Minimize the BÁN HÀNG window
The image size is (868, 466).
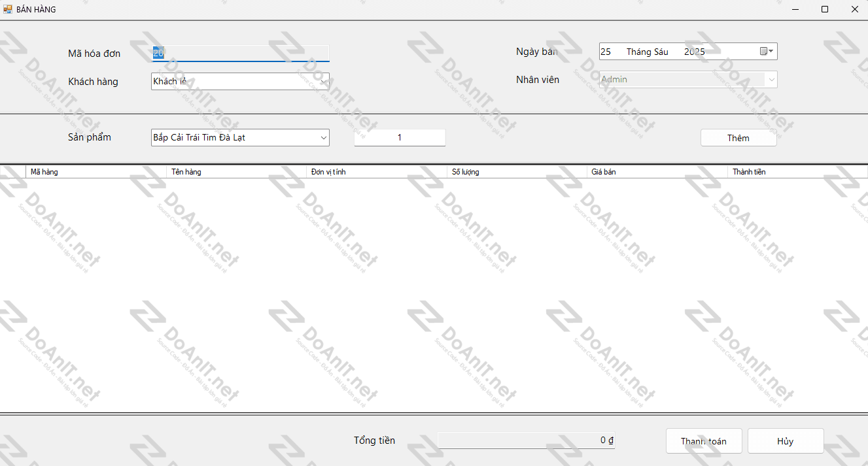coord(796,9)
